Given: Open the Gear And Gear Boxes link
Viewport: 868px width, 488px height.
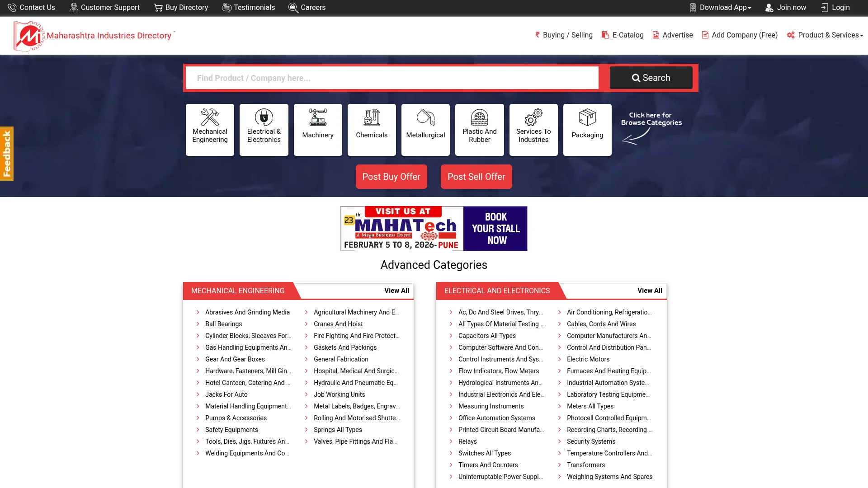Looking at the screenshot, I should click(x=235, y=359).
